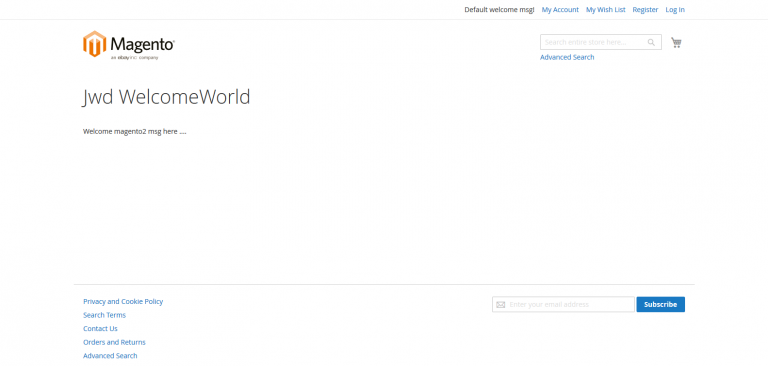Click the Log In link

[675, 10]
